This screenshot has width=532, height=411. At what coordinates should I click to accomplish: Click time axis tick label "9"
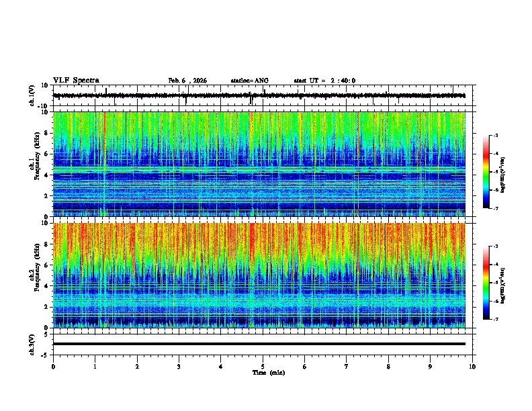[430, 367]
